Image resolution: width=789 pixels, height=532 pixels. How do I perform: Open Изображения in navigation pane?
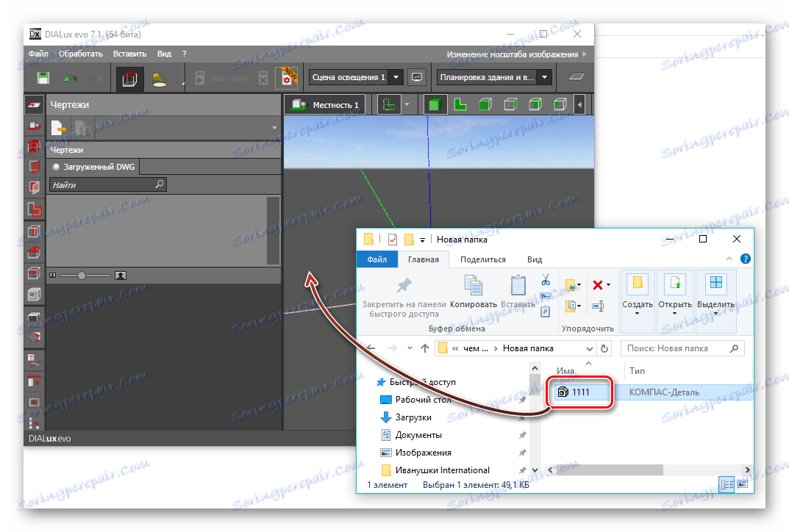[x=423, y=453]
